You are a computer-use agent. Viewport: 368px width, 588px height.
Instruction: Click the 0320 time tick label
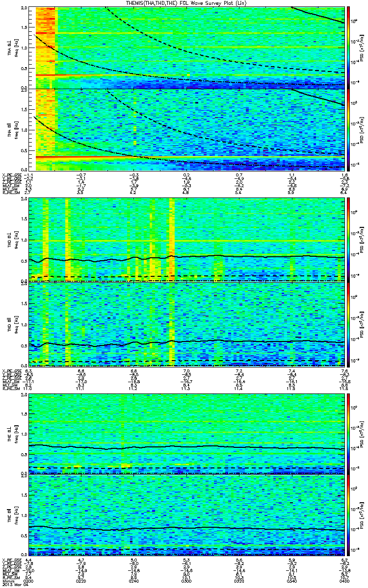point(239,580)
